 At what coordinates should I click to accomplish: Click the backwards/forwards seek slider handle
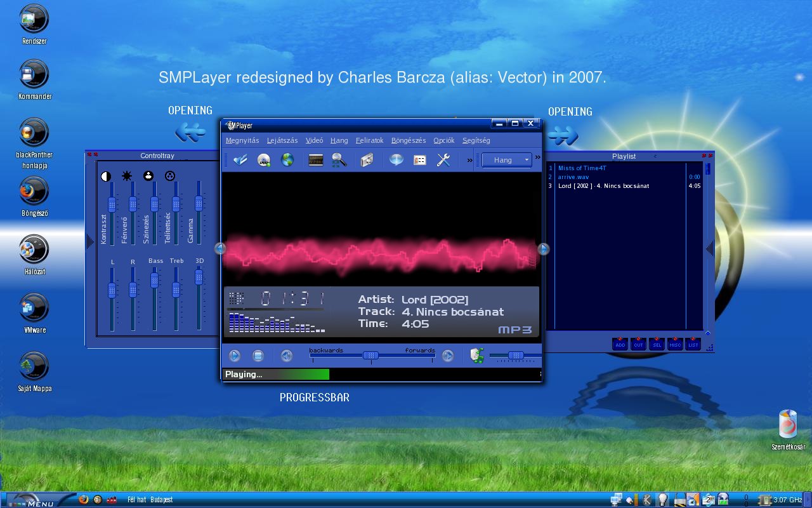click(370, 356)
